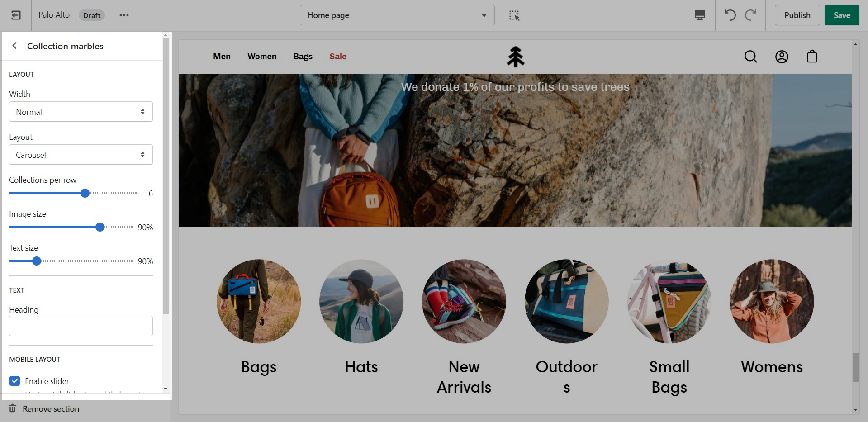Select the Sale navigation item

pyautogui.click(x=338, y=57)
